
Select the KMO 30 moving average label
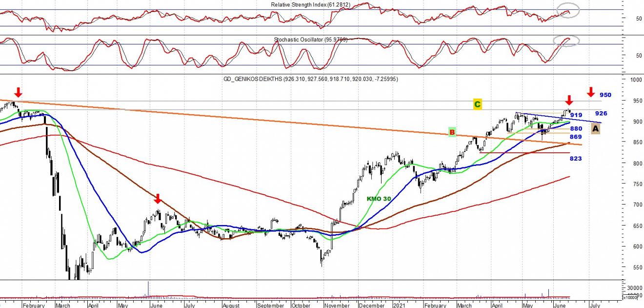tap(379, 199)
